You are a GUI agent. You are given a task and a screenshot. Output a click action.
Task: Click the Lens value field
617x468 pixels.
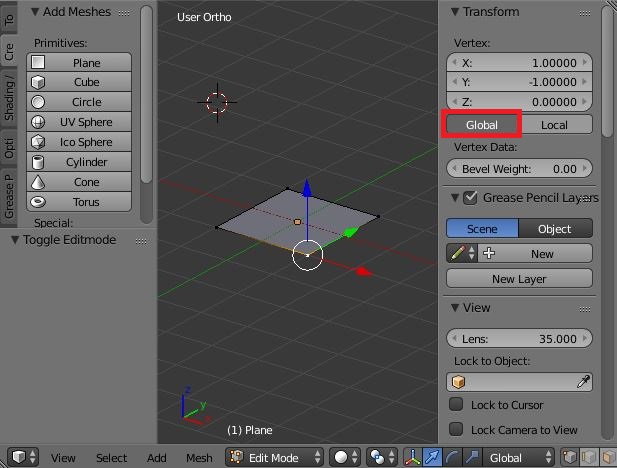click(519, 338)
